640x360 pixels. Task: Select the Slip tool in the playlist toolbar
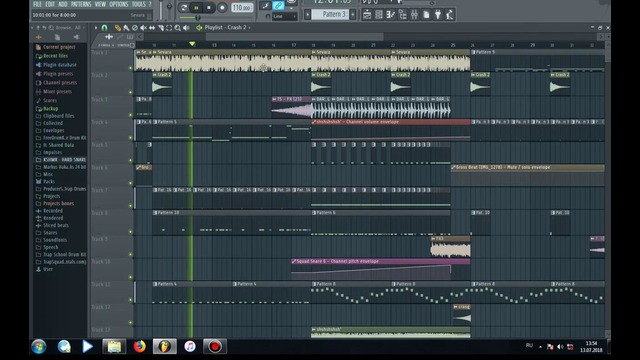click(152, 28)
